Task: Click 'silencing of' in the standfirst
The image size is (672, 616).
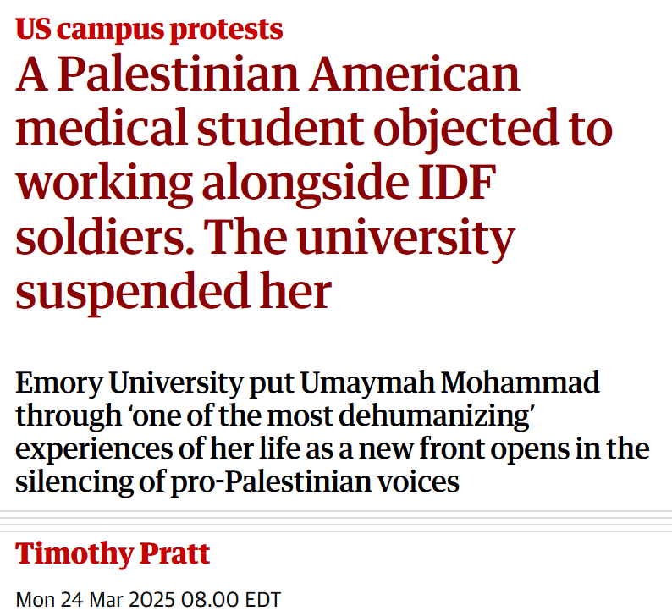Action: pyautogui.click(x=91, y=482)
